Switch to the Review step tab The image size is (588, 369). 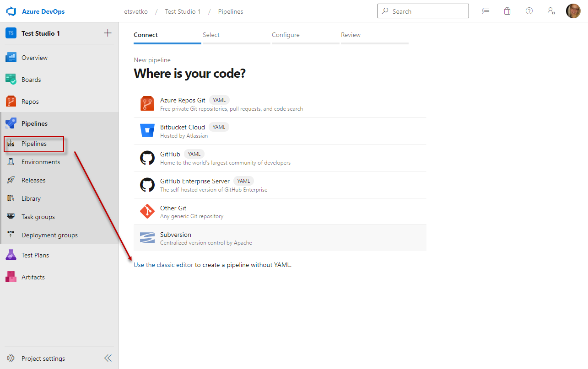[375, 36]
